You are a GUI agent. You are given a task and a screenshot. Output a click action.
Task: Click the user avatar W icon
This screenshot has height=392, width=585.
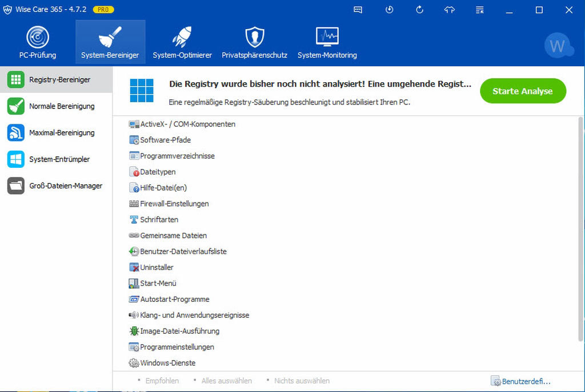(x=559, y=46)
